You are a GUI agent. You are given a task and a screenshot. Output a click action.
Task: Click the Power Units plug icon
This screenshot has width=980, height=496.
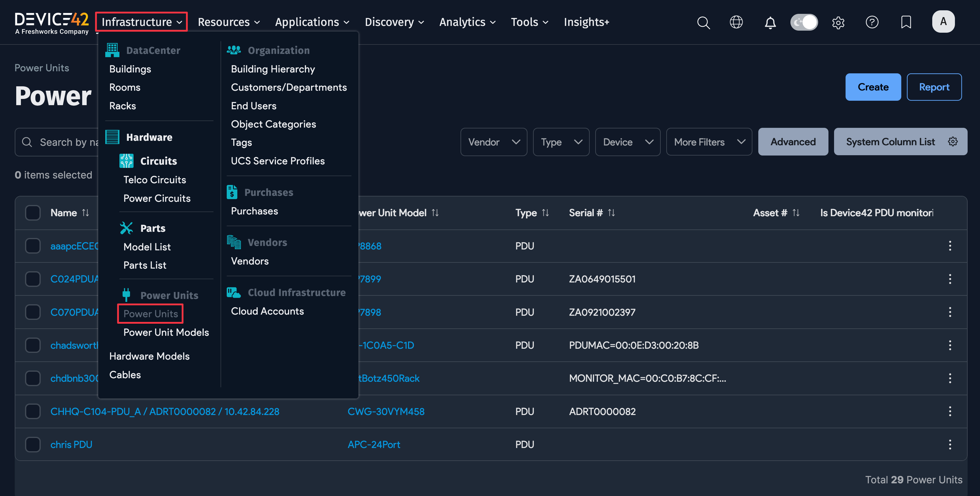[126, 294]
